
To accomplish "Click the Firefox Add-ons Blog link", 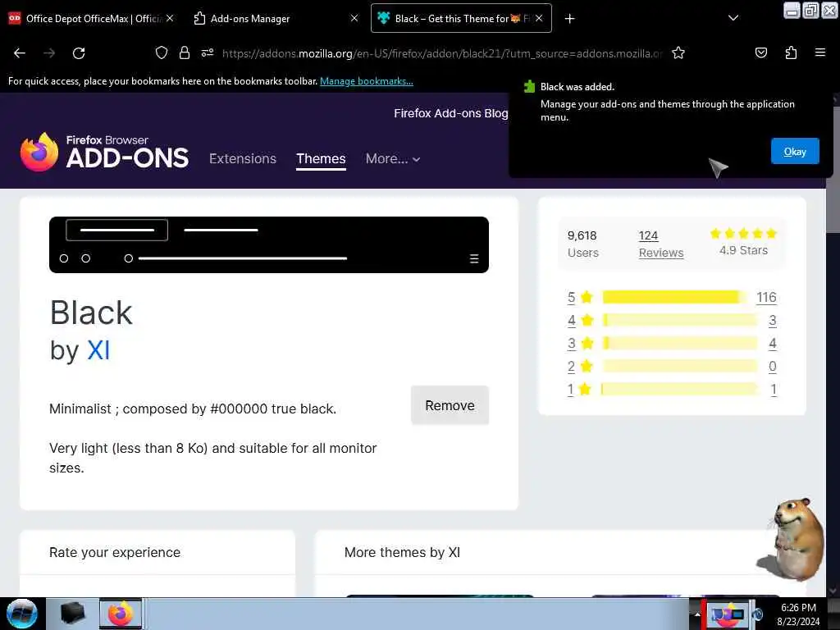I will [450, 113].
